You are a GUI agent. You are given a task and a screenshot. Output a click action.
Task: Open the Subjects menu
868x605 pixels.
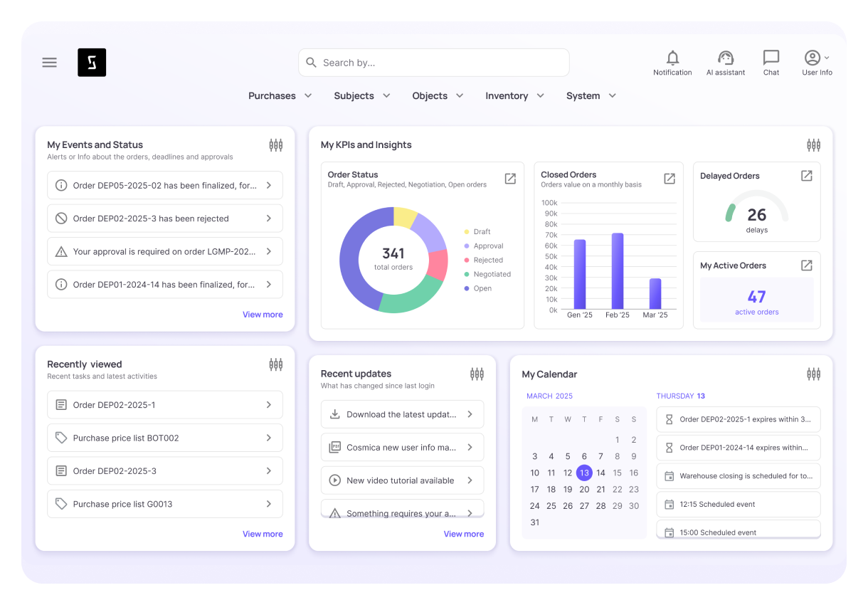point(361,96)
